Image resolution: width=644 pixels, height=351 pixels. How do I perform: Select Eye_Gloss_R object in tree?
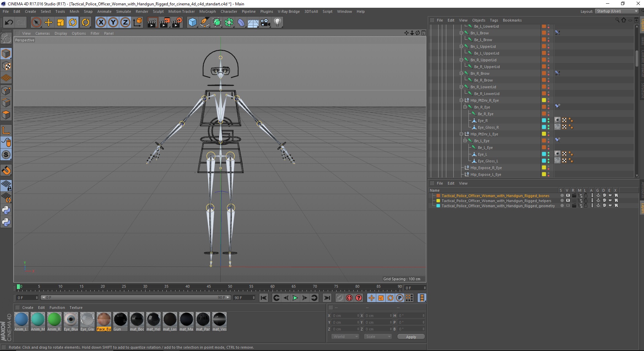coord(488,127)
